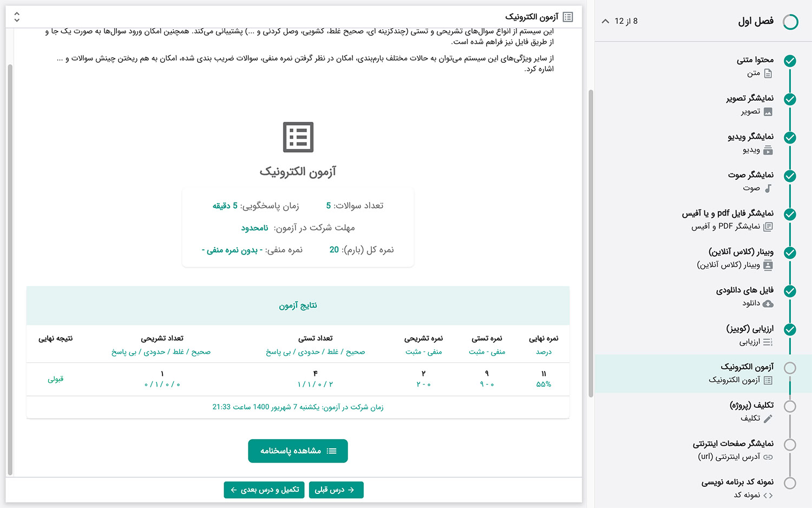
Task: Click the text document icon under محتوا متنی
Action: coord(768,74)
